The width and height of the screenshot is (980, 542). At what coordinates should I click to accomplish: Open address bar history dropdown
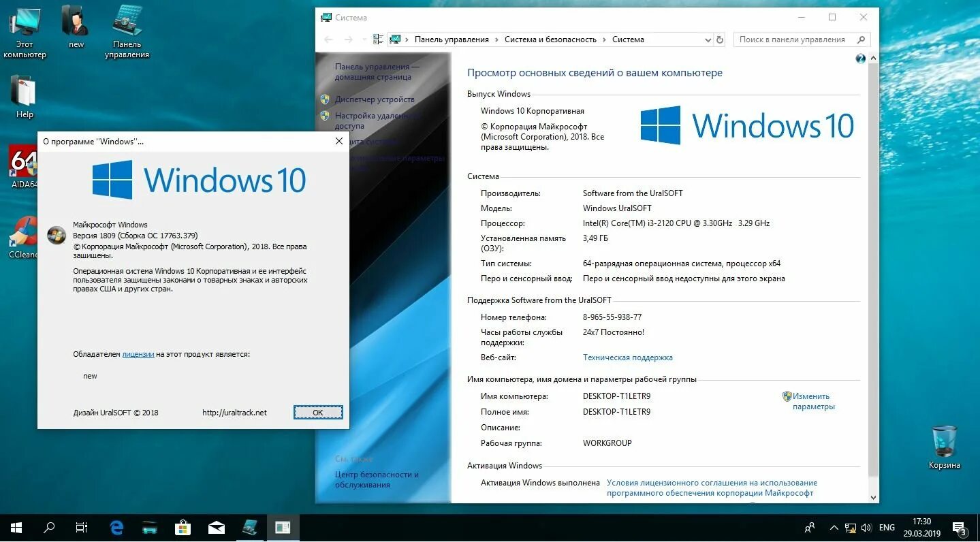coord(708,39)
